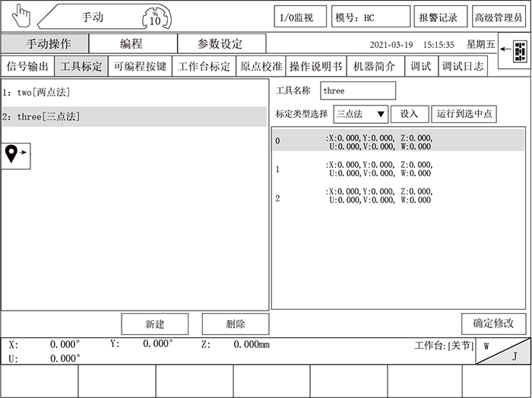Expand the 标定类型选择 dropdown
532x398 pixels.
point(361,114)
